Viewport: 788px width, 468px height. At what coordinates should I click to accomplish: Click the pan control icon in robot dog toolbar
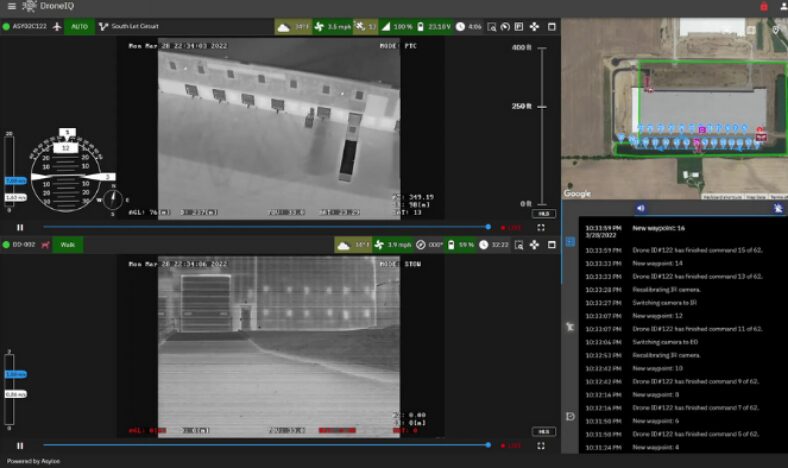(x=534, y=245)
